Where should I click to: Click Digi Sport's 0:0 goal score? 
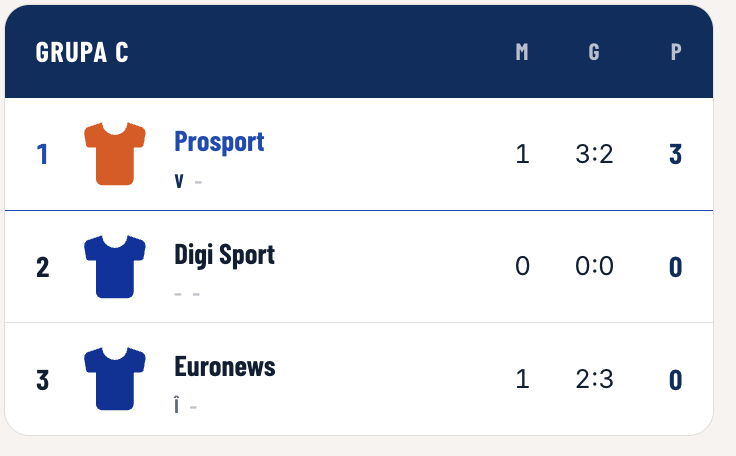click(x=594, y=266)
